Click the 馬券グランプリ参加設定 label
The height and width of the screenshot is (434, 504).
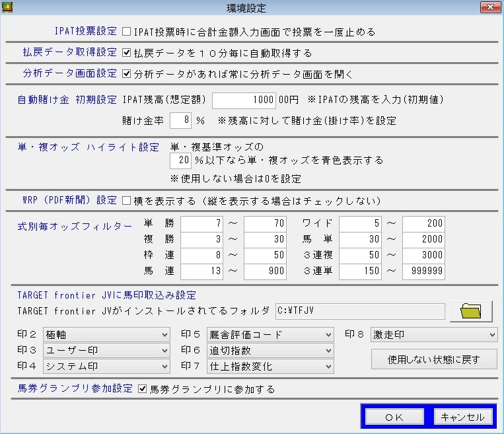tap(75, 388)
